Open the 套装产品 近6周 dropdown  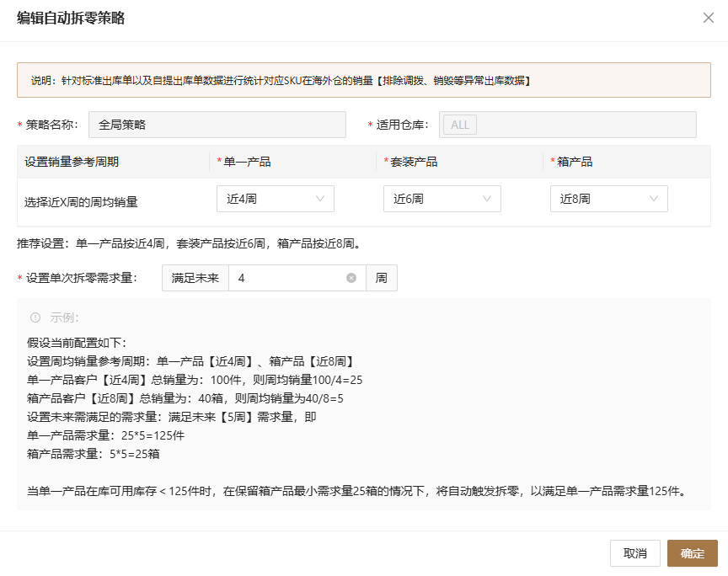(x=442, y=199)
